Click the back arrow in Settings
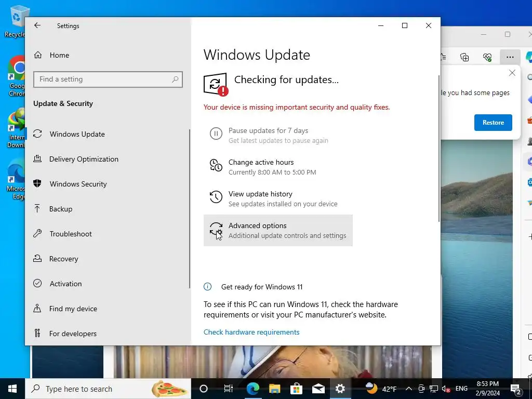 click(x=37, y=25)
